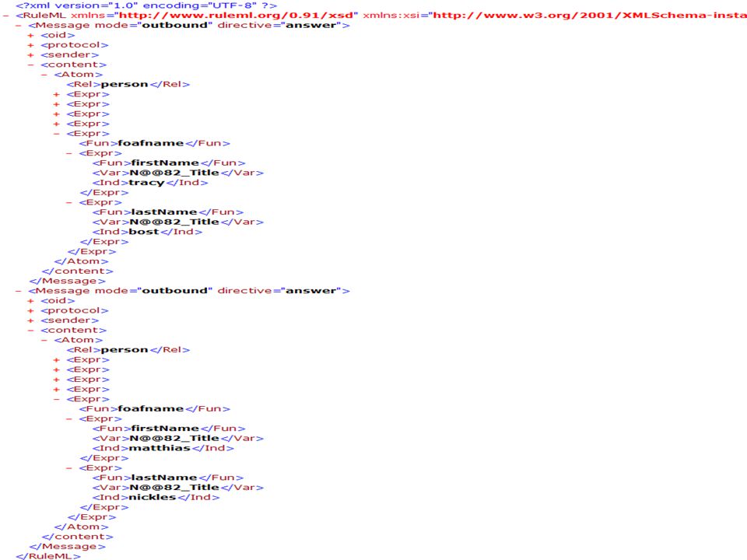Collapse the firstName Expr containing matthias

click(69, 419)
